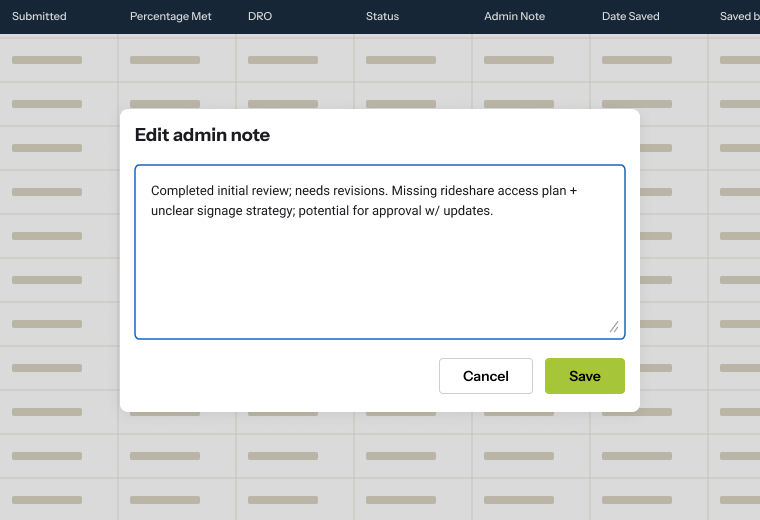Cancel editing the admin note

[x=486, y=376]
